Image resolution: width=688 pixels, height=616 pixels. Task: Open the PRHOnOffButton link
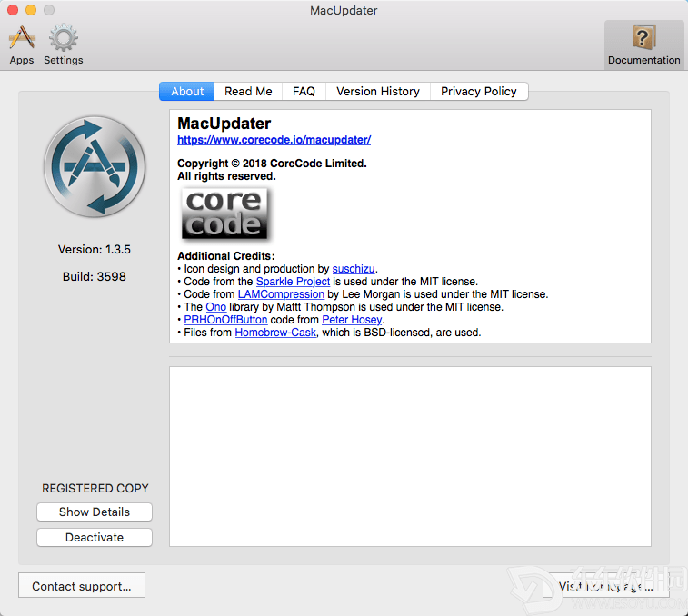[x=225, y=320]
